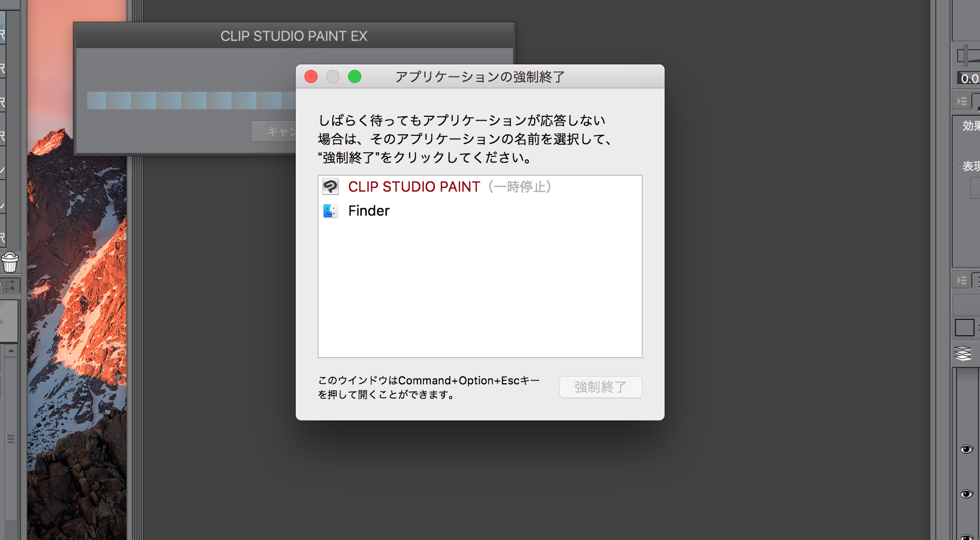Click the cancel button in the CLIP STUDIO progress dialog
The height and width of the screenshot is (540, 980).
click(x=273, y=132)
